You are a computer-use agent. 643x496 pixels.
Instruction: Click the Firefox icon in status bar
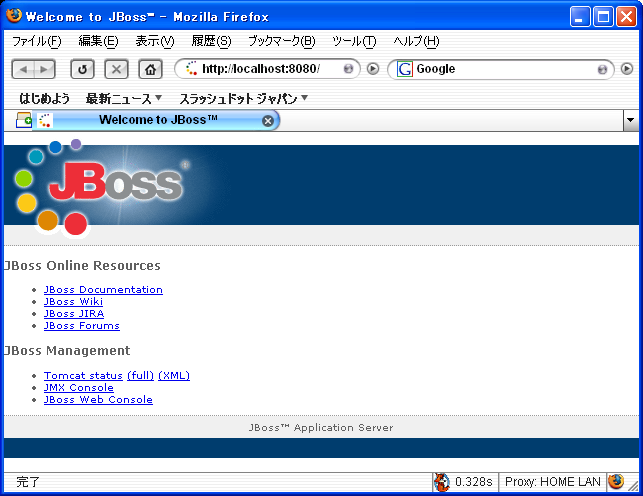[615, 482]
